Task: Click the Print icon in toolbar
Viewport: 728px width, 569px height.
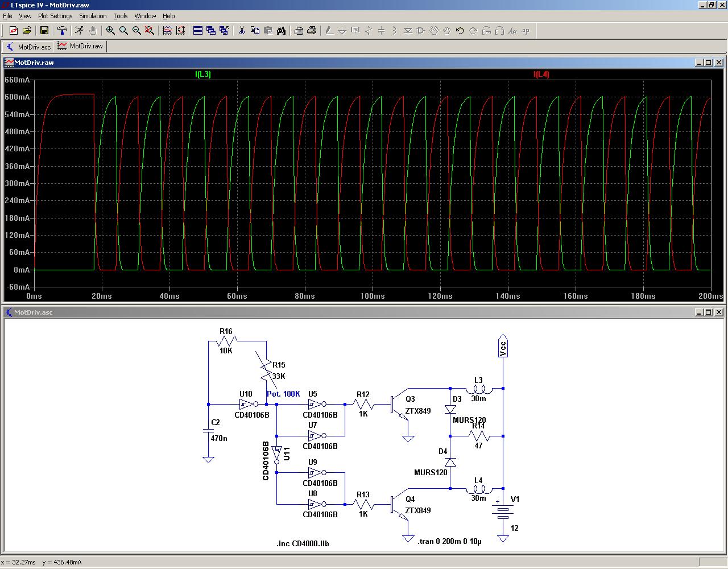Action: [x=312, y=31]
